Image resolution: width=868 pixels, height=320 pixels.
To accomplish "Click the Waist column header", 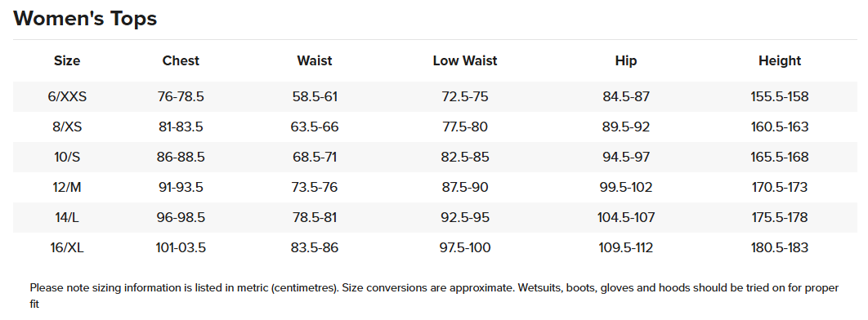I will click(315, 60).
